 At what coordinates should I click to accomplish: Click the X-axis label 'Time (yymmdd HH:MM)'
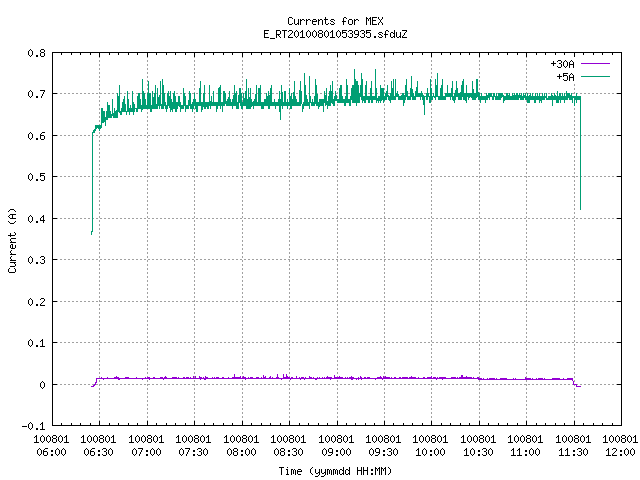click(335, 471)
